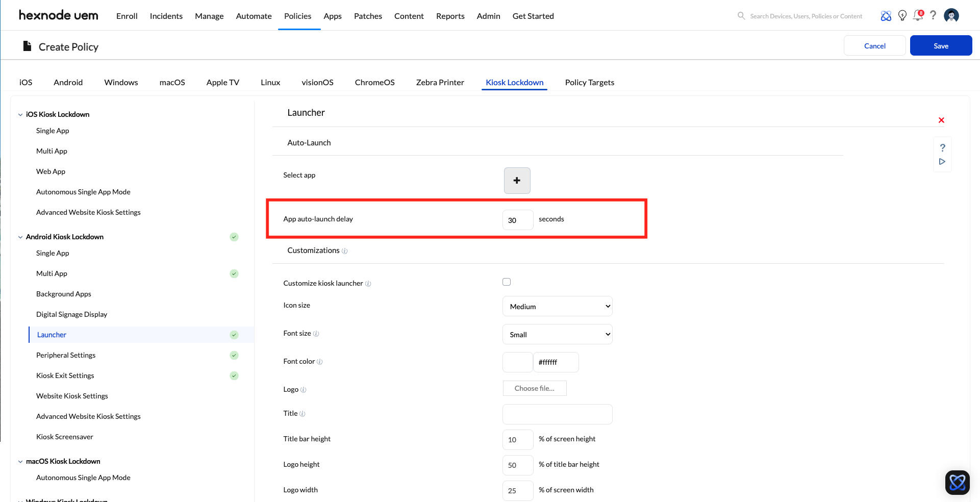Switch to the Windows tab
The width and height of the screenshot is (980, 502).
tap(121, 82)
